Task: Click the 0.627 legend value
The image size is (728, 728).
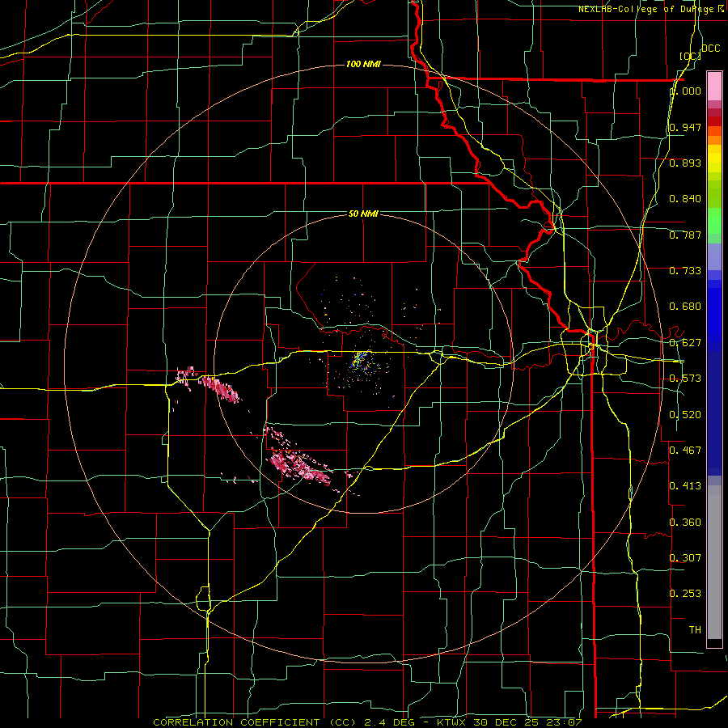Action: pyautogui.click(x=685, y=343)
